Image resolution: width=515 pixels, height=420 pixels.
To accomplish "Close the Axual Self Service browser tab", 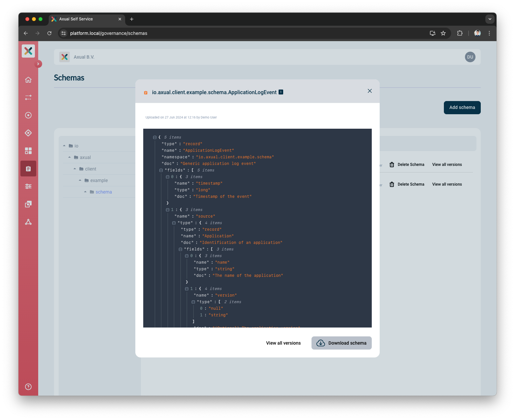I will [120, 19].
